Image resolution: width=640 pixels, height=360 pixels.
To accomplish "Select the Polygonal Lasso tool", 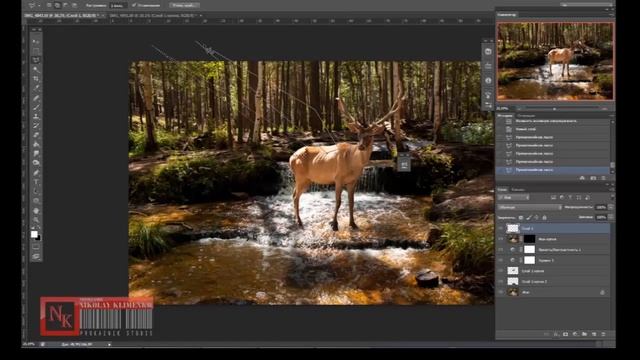I will 36,60.
